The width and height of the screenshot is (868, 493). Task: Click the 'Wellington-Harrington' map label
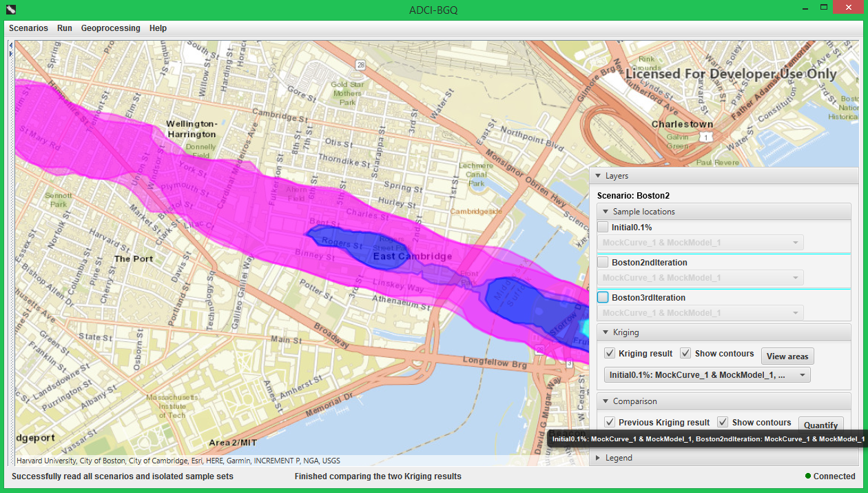192,129
